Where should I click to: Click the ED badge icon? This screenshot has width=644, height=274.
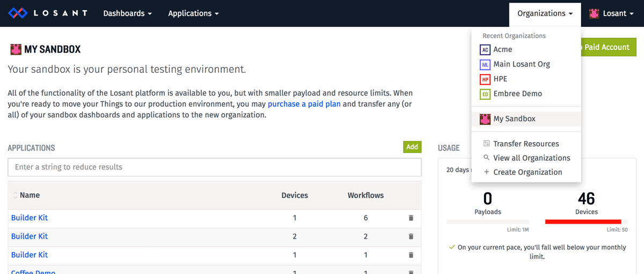[x=485, y=94]
